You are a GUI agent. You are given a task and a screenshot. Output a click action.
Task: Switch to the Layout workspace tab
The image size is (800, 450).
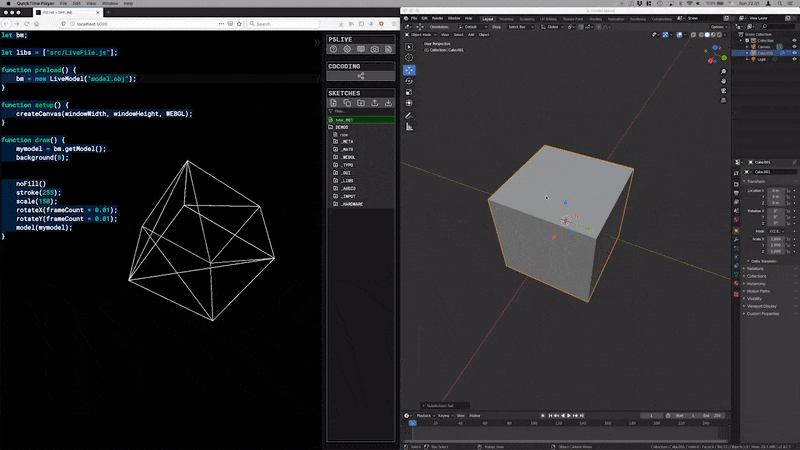point(488,19)
